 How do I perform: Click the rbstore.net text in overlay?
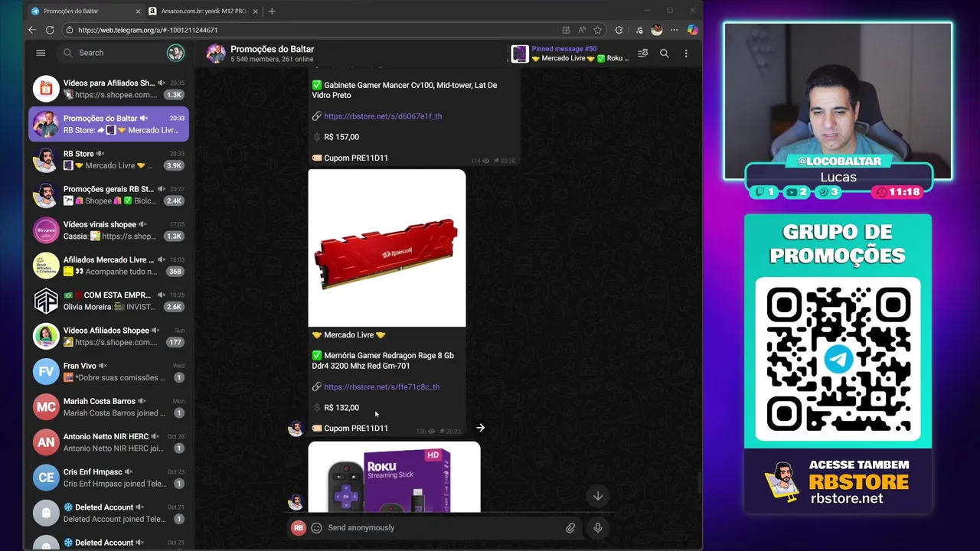click(x=847, y=498)
